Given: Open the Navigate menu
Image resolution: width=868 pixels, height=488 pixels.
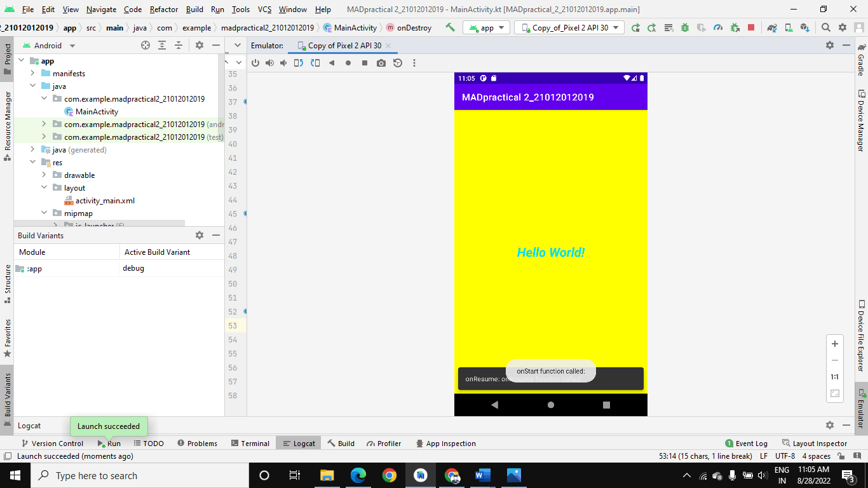Looking at the screenshot, I should pos(102,10).
